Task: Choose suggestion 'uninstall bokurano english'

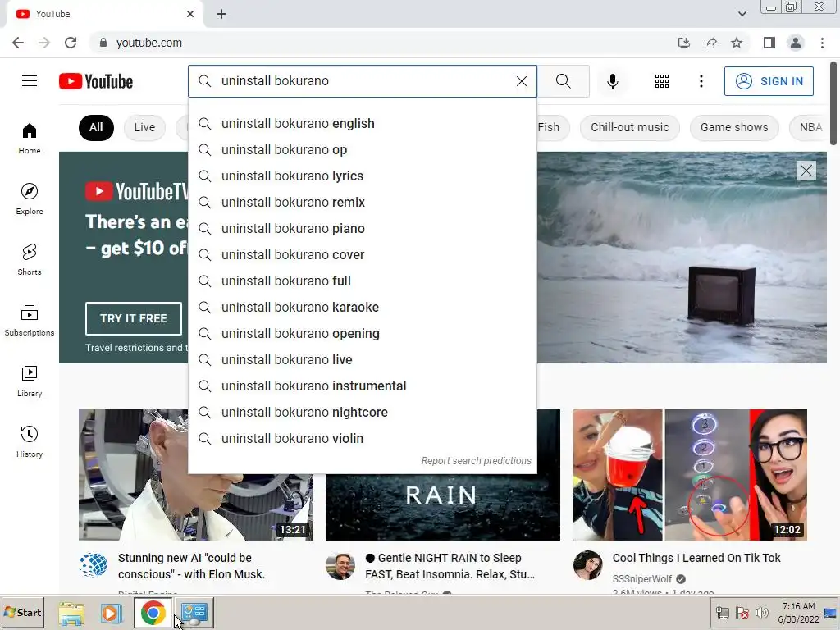Action: pos(362,124)
